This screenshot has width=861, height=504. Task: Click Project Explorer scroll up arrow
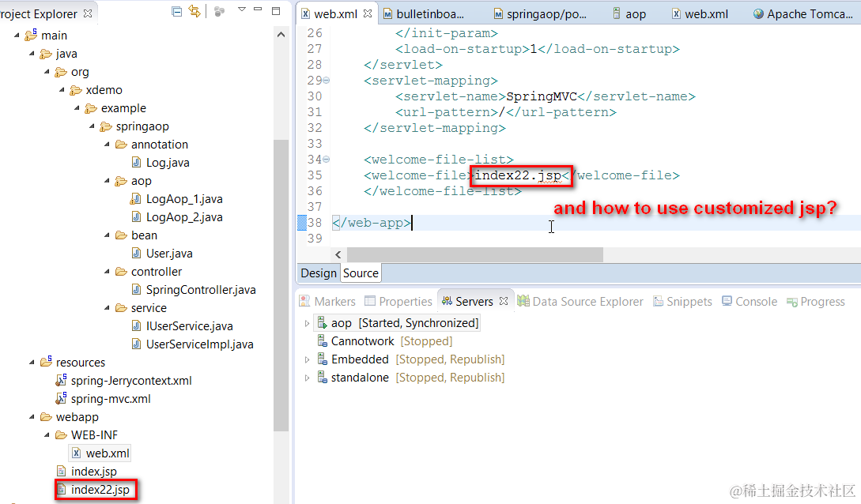click(x=281, y=35)
